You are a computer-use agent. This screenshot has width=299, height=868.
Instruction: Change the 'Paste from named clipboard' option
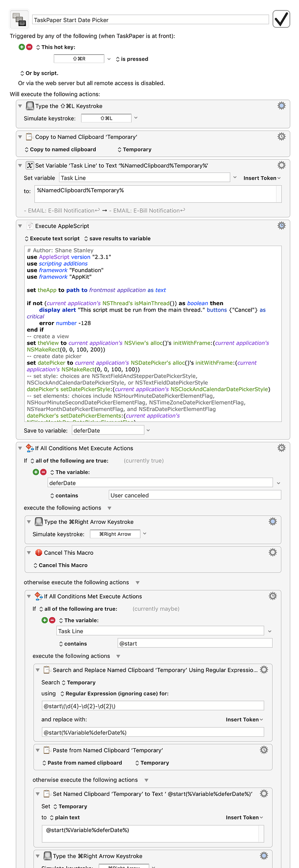click(x=82, y=763)
